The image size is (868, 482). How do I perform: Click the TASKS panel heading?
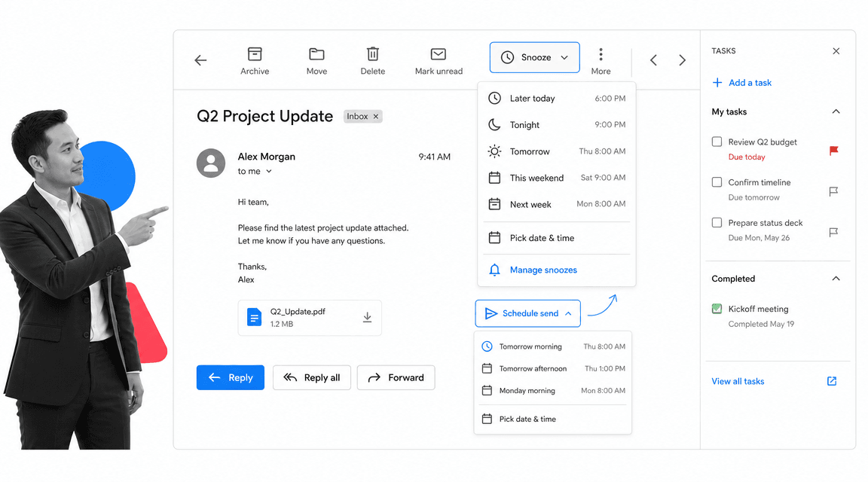[723, 51]
